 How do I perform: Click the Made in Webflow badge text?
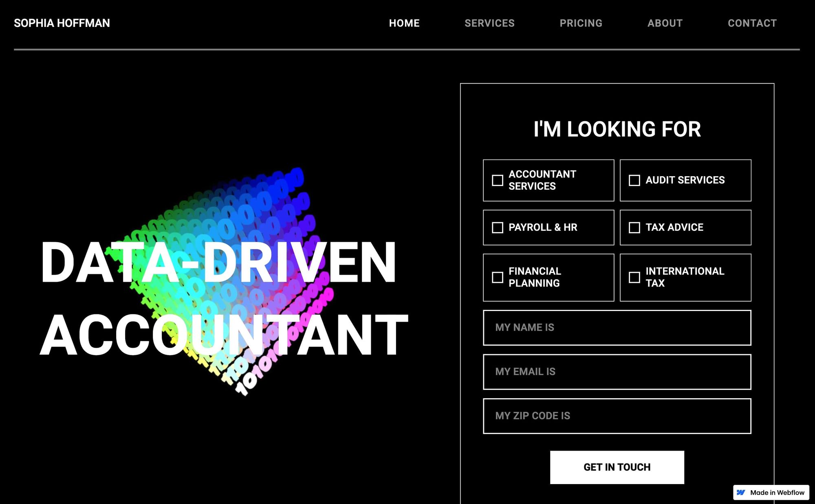tap(777, 493)
